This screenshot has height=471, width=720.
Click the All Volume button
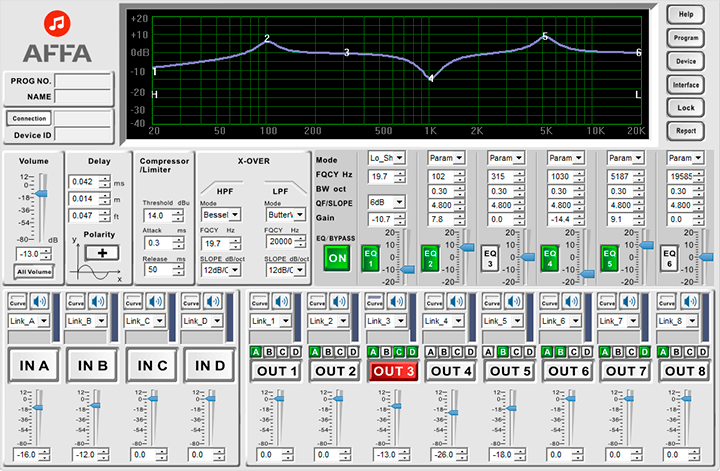pos(34,272)
